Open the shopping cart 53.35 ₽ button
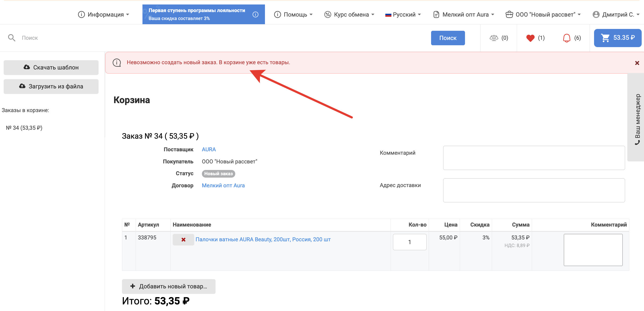 617,38
